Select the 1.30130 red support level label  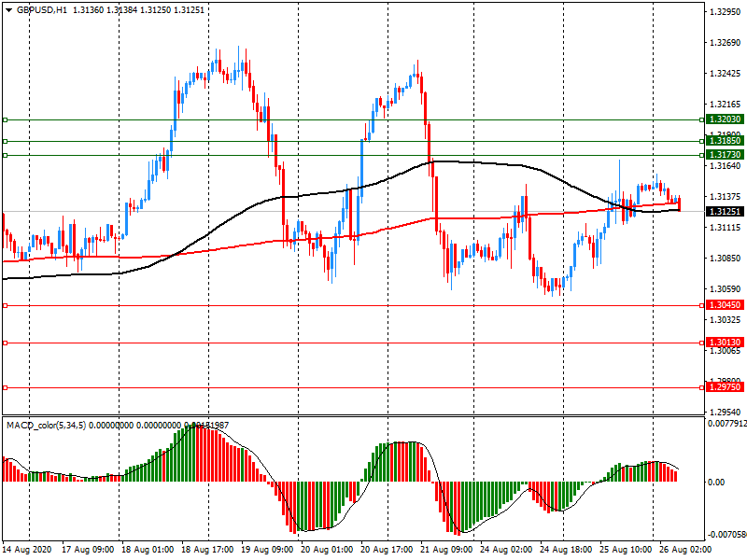coord(725,343)
